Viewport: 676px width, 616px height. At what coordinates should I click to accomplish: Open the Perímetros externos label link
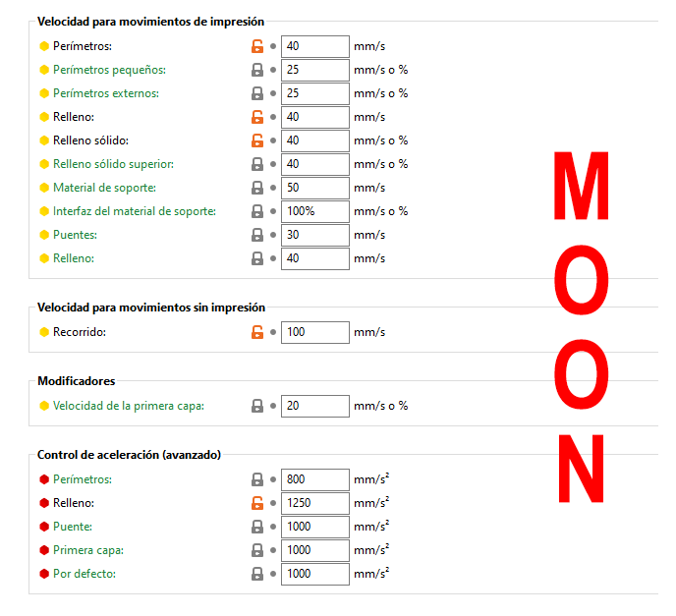(x=105, y=93)
